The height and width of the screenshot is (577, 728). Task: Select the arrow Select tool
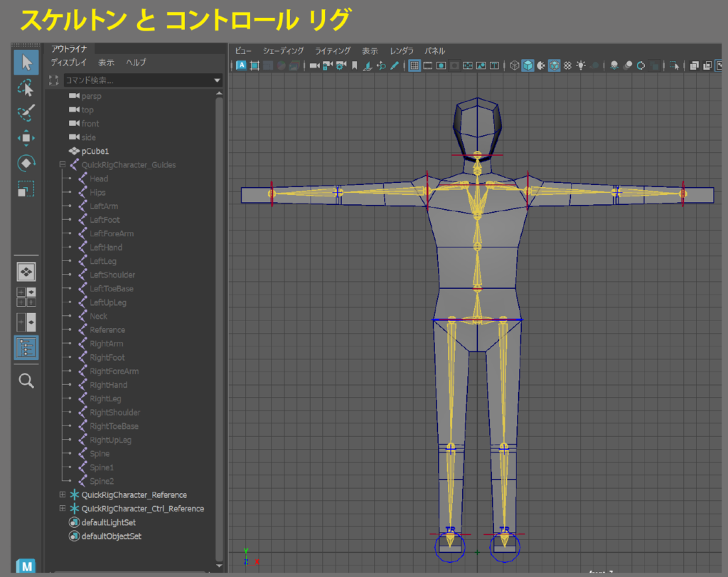tap(26, 63)
